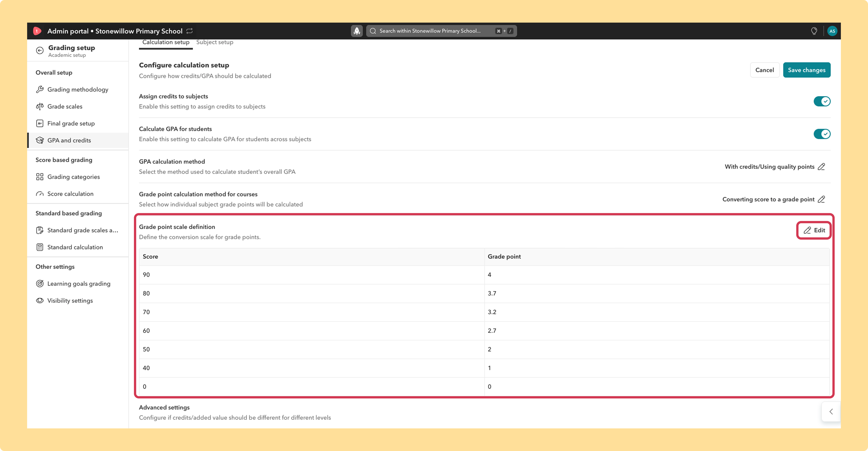Click Converting score to a grade point

click(768, 200)
